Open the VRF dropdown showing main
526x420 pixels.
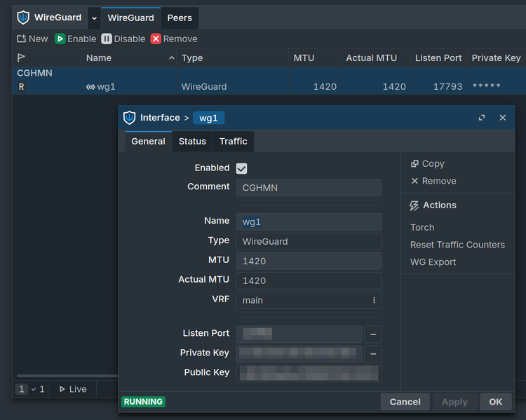pos(309,300)
